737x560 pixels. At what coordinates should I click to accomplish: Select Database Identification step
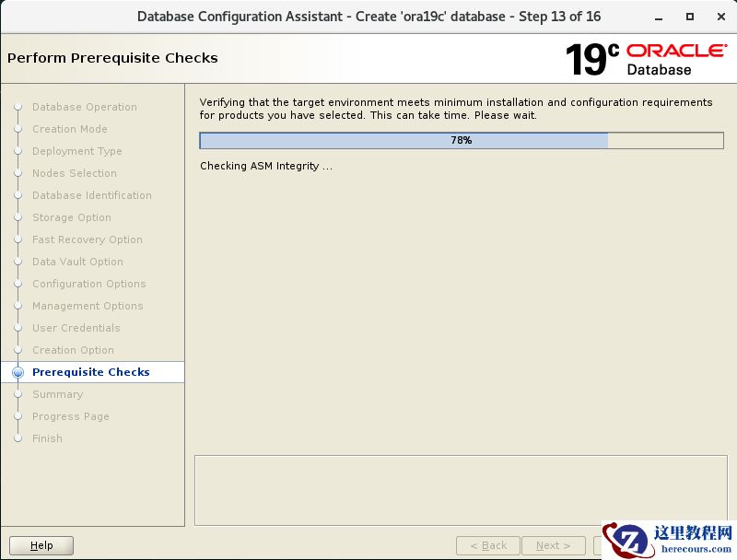point(91,195)
